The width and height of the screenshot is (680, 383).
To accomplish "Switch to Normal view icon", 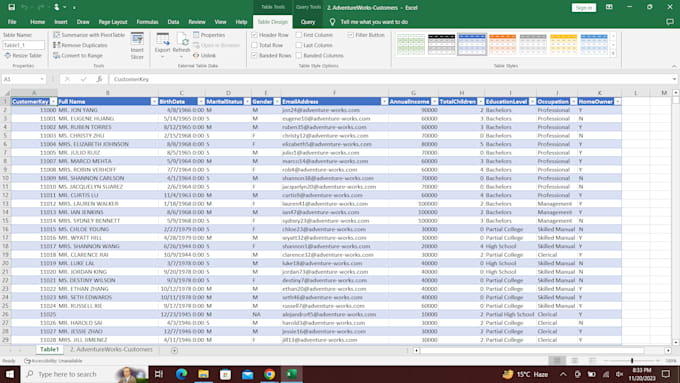I will (557, 360).
